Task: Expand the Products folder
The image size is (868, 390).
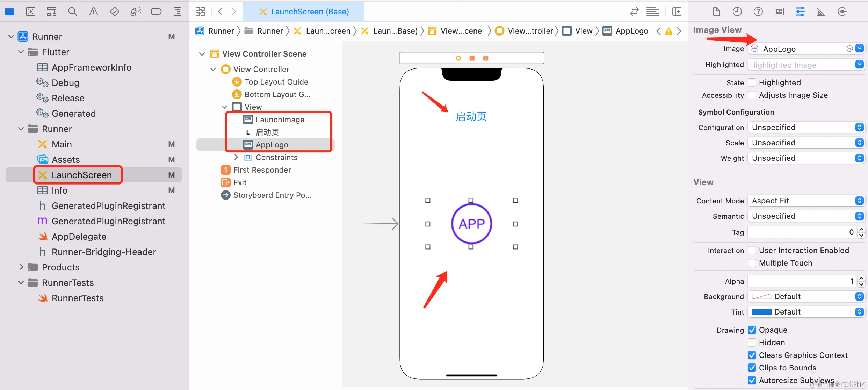Action: click(21, 267)
